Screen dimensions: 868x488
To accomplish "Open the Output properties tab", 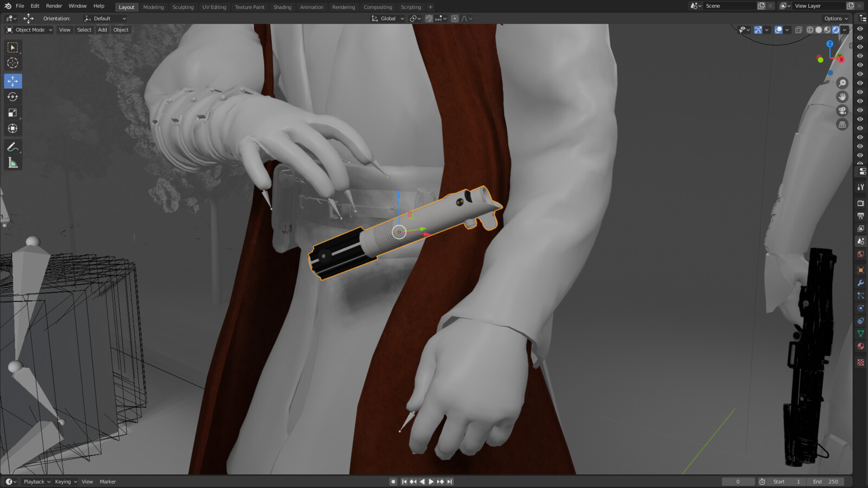I will 860,216.
